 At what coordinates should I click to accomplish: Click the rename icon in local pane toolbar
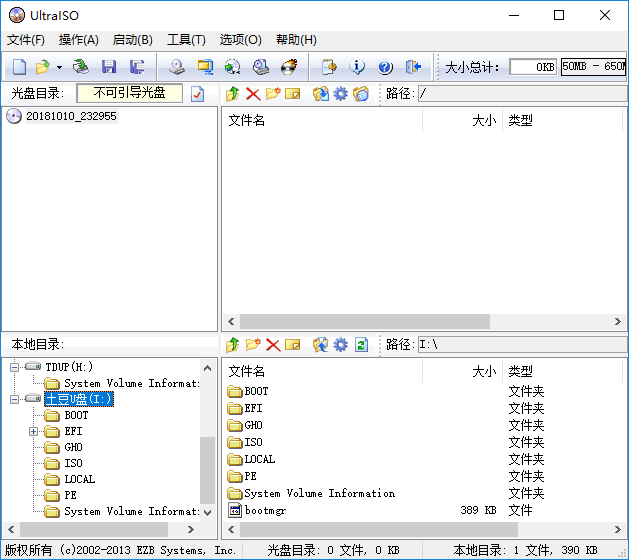pyautogui.click(x=293, y=345)
